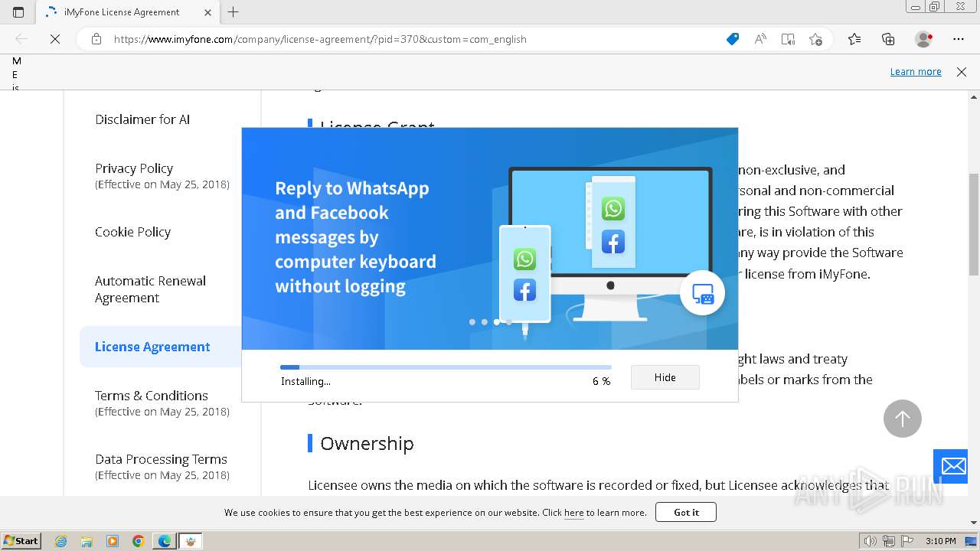980x551 pixels.
Task: Select the second carousel dot in installer
Action: coord(485,322)
